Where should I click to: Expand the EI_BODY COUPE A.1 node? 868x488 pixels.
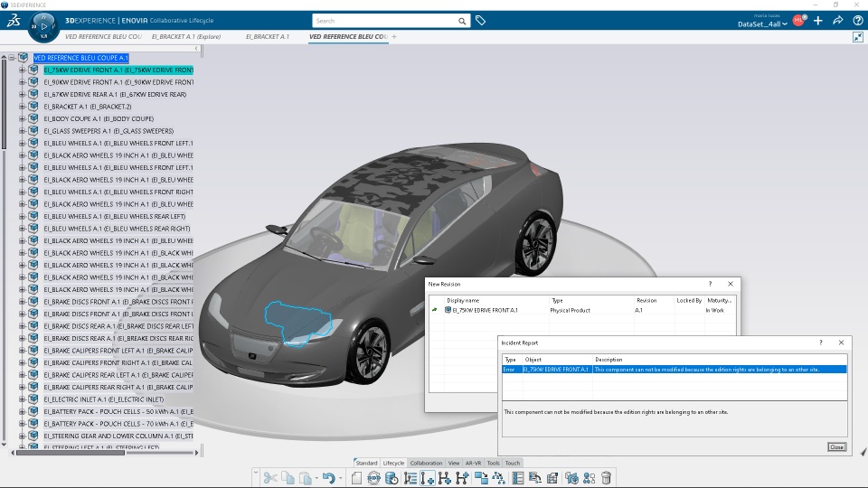pos(22,118)
